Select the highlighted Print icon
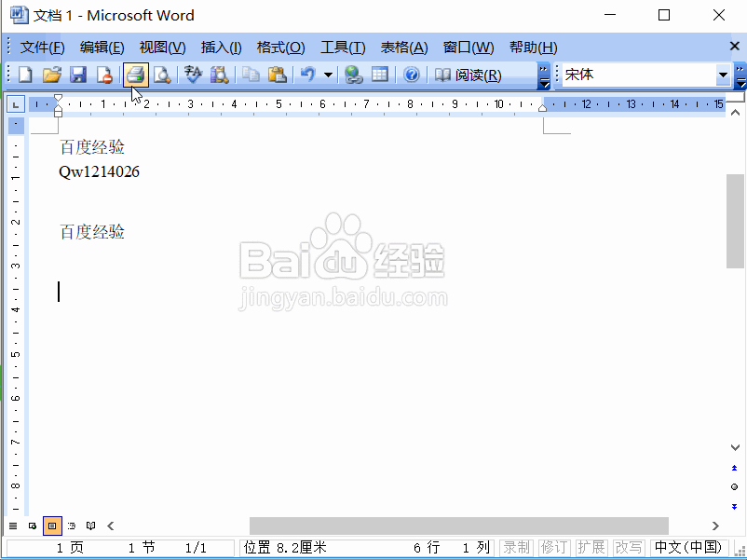 click(135, 75)
